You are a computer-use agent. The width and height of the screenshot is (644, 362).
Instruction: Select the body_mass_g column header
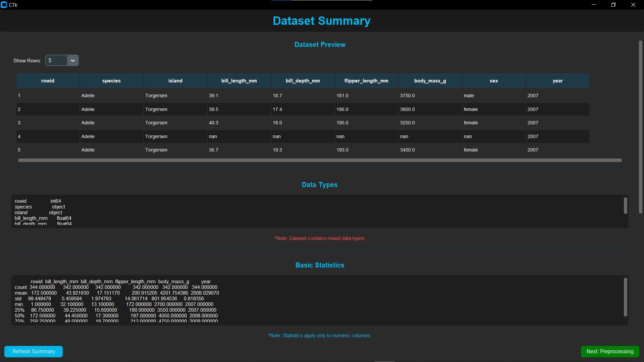[430, 81]
